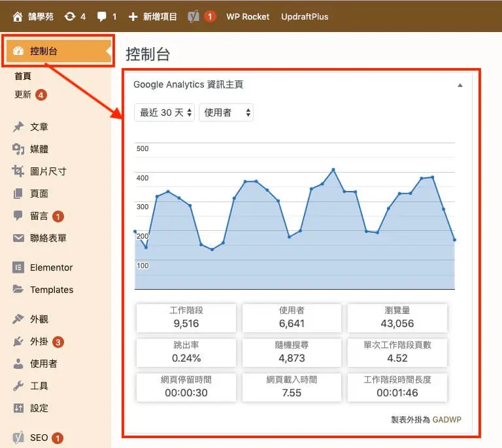This screenshot has height=448, width=502.
Task: Click the updates count 4 in admin bar
Action: (x=83, y=16)
